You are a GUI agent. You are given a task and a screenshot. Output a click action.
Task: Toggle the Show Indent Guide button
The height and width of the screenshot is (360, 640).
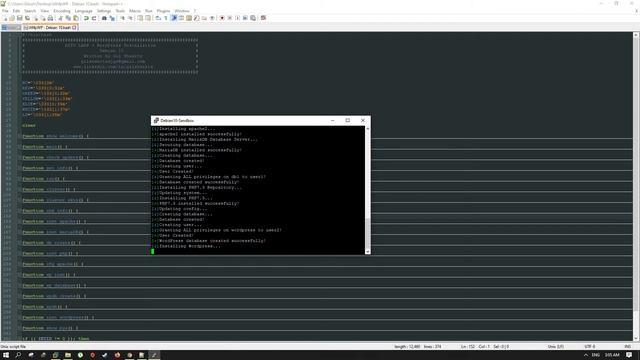pos(173,18)
